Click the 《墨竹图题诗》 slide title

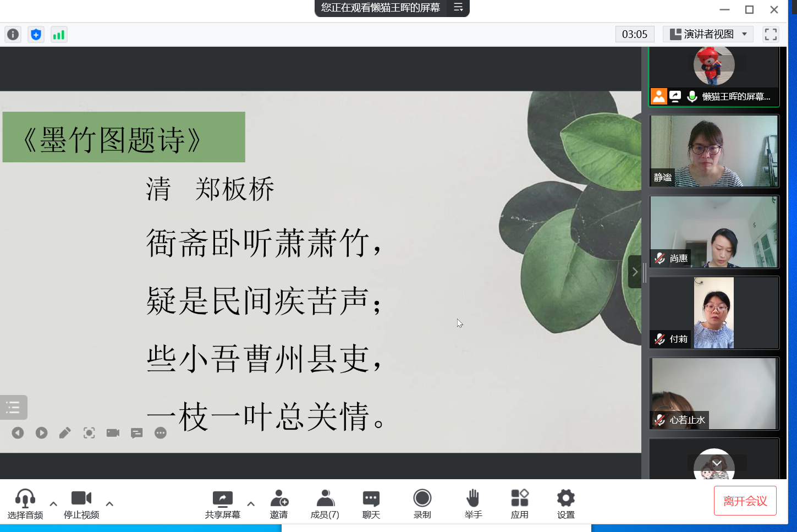point(113,140)
